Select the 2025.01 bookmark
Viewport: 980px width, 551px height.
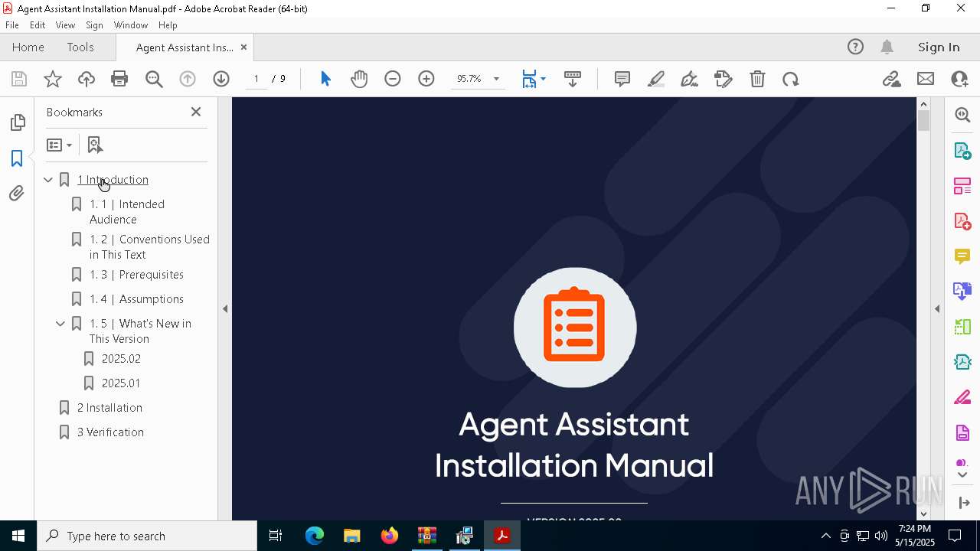click(121, 383)
